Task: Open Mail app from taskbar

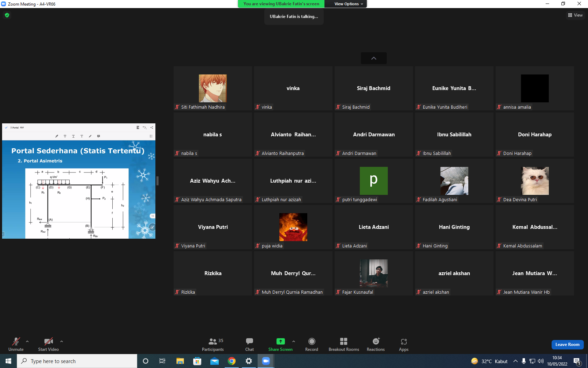Action: (215, 361)
